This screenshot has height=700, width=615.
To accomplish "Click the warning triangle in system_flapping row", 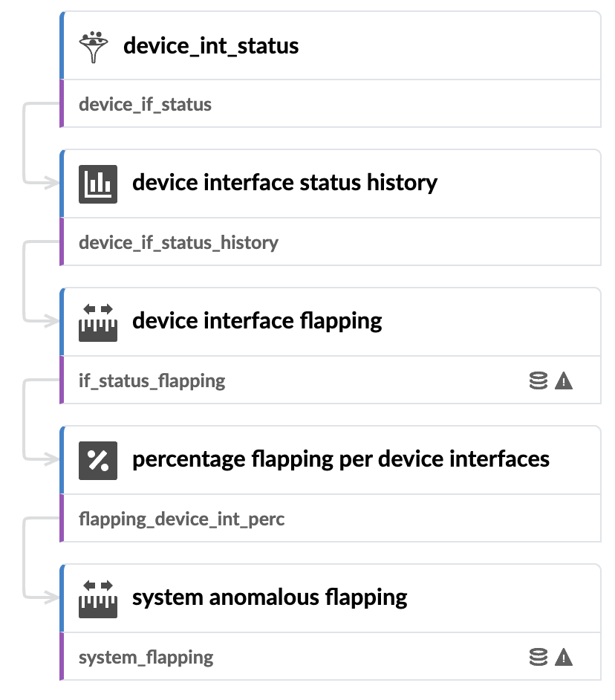I will pyautogui.click(x=564, y=657).
